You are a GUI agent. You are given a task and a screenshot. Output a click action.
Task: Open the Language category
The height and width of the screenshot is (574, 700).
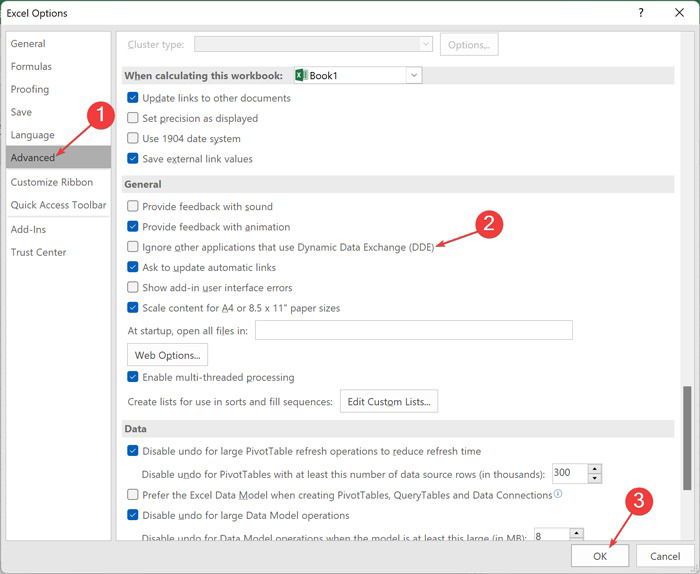coord(58,135)
